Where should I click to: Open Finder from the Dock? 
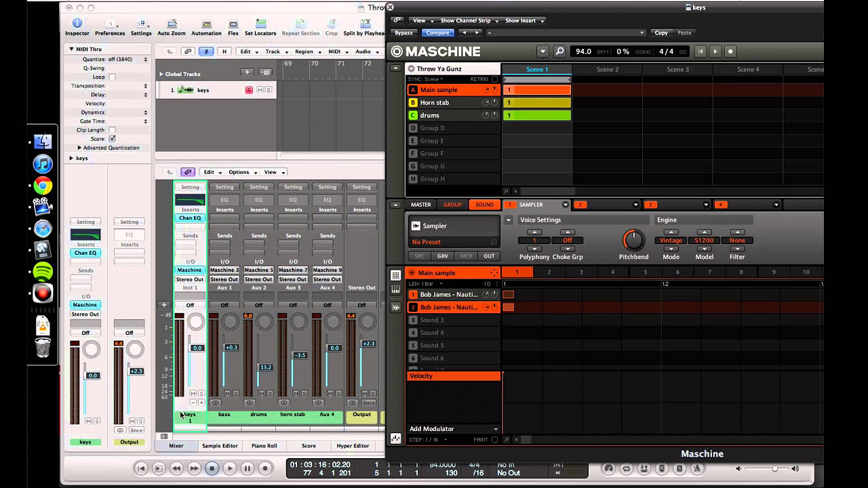(43, 142)
